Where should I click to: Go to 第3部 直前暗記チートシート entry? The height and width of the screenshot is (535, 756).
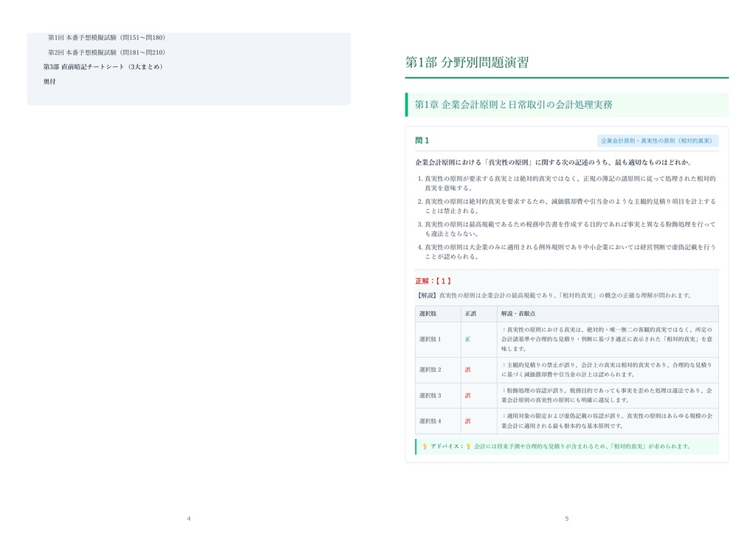103,67
